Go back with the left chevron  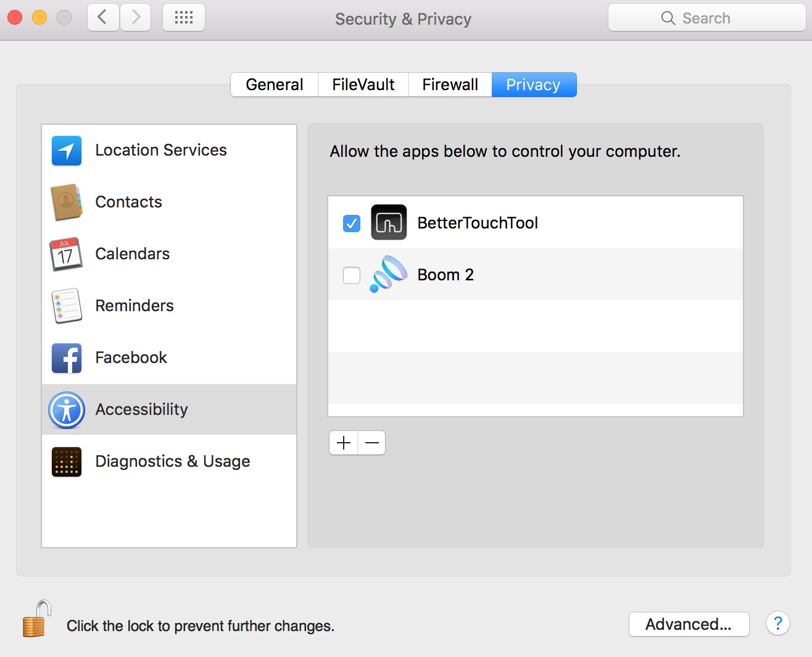[x=103, y=18]
